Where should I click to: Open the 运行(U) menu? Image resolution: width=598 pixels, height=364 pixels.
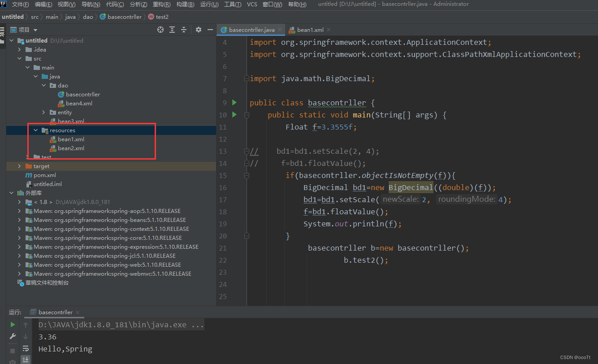click(x=209, y=4)
